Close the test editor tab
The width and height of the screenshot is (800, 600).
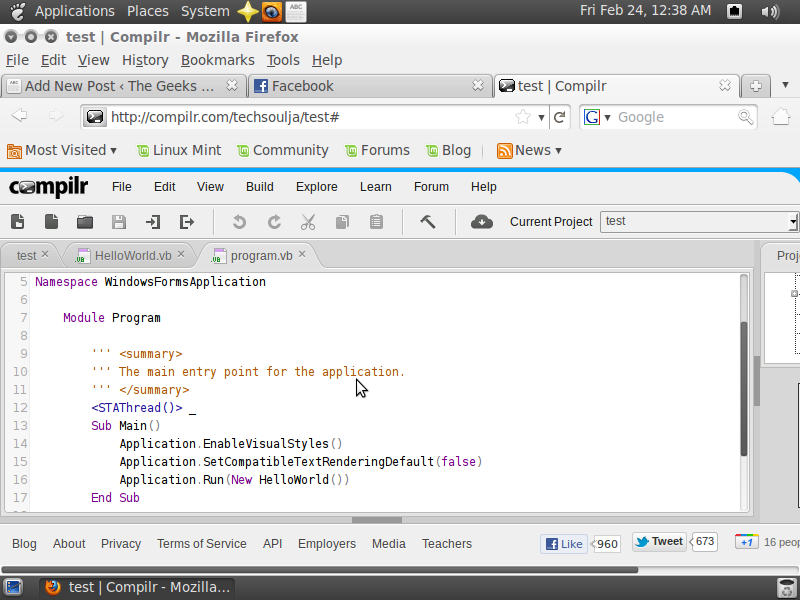pos(45,254)
